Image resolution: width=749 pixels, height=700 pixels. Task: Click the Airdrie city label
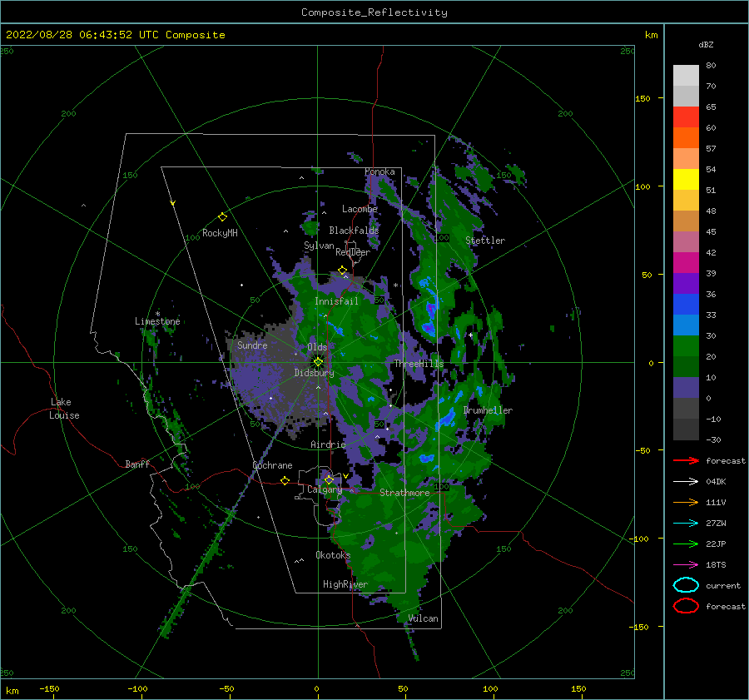click(328, 444)
